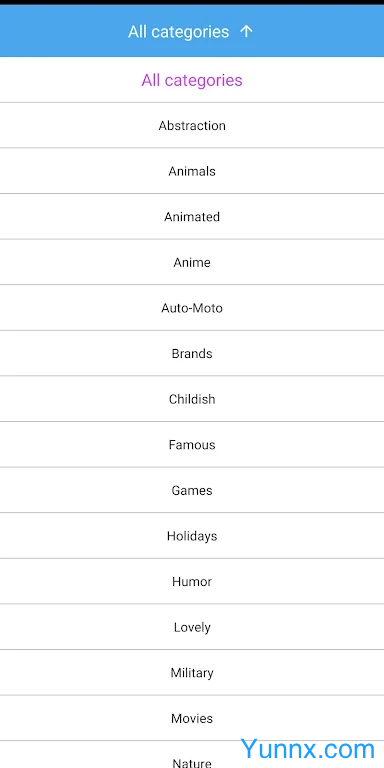Choose the Military category
This screenshot has width=384, height=768.
[192, 672]
